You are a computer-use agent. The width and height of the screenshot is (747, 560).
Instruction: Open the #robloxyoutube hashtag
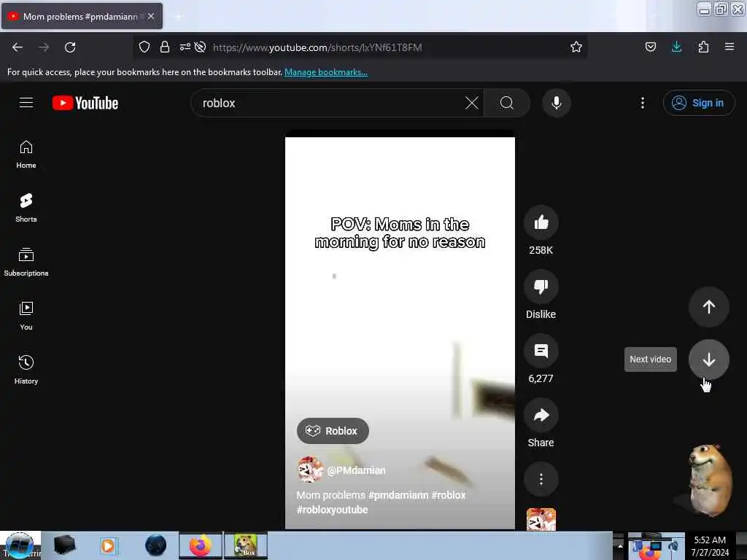pos(332,510)
